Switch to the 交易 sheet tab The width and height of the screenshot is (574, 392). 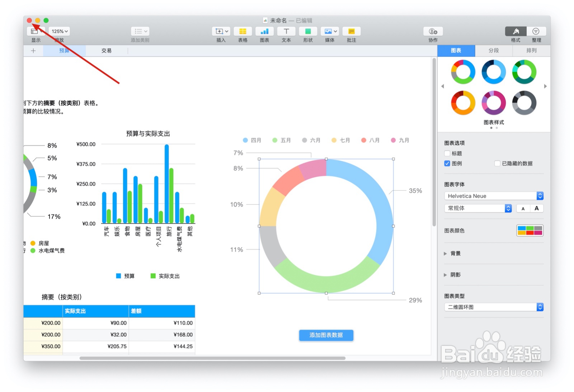tap(106, 51)
